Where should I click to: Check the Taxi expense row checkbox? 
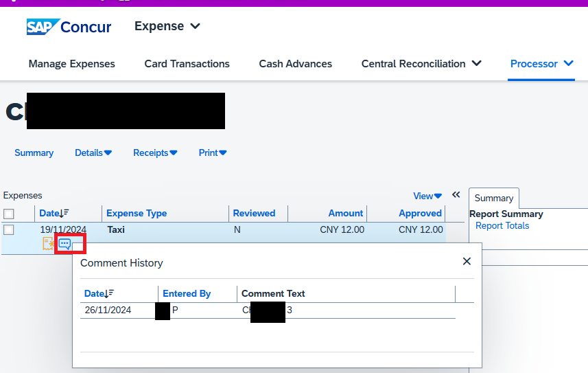point(9,229)
